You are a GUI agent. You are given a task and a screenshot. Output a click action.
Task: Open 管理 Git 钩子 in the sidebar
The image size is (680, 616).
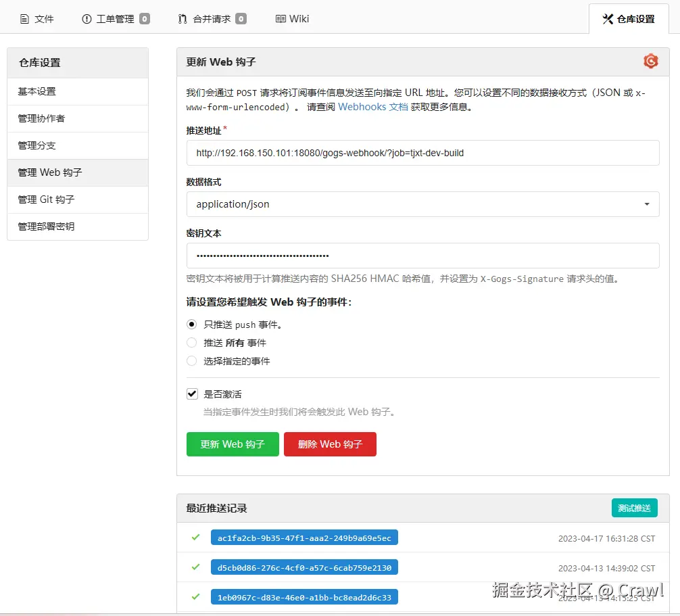78,199
